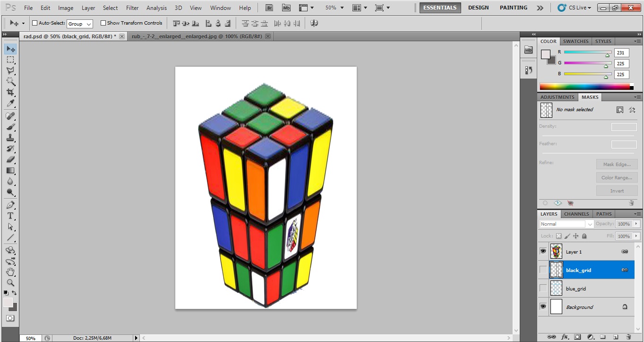Screen dimensions: 644x342
Task: Open the Filter menu
Action: pos(132,8)
